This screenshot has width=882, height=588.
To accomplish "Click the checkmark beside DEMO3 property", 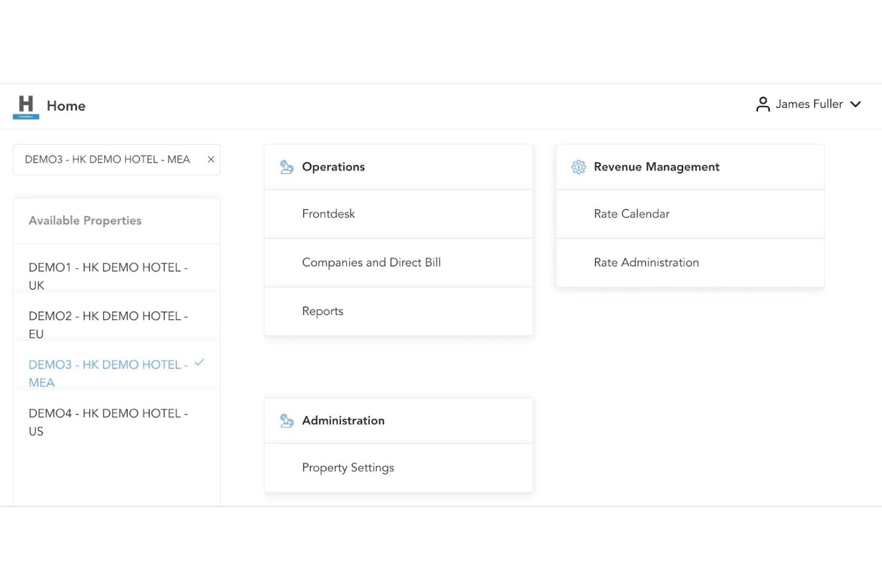I will tap(200, 362).
